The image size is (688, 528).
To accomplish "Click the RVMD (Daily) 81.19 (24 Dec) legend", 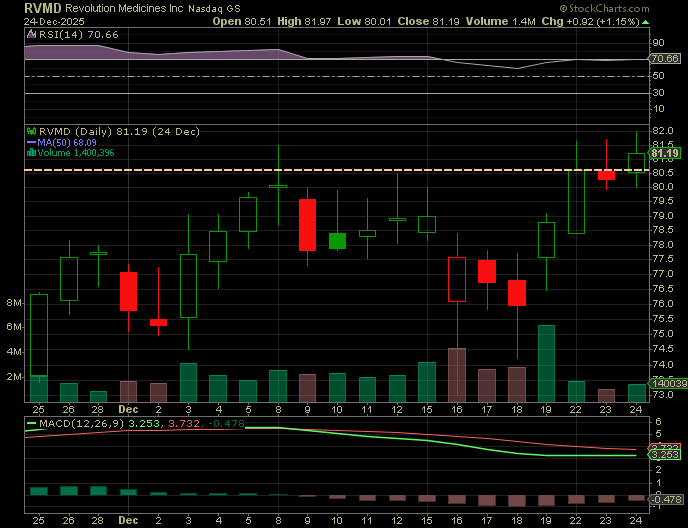I will pyautogui.click(x=119, y=132).
